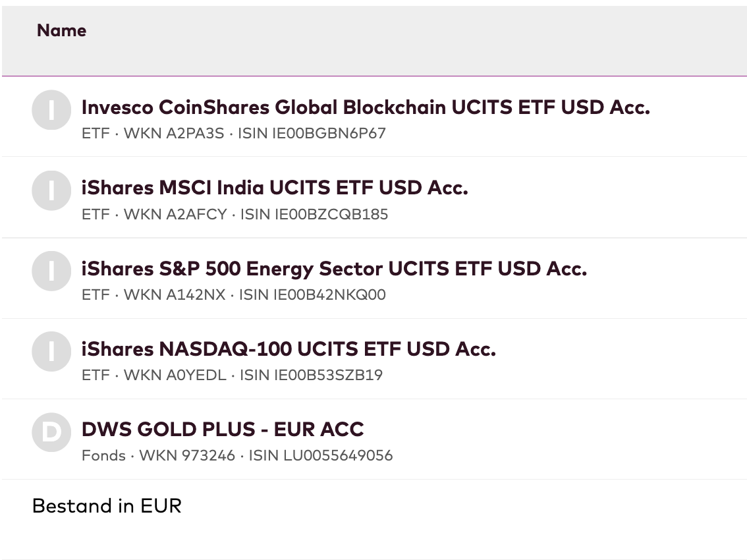Click the Name column header
Screen dimensions: 747x560
61,30
